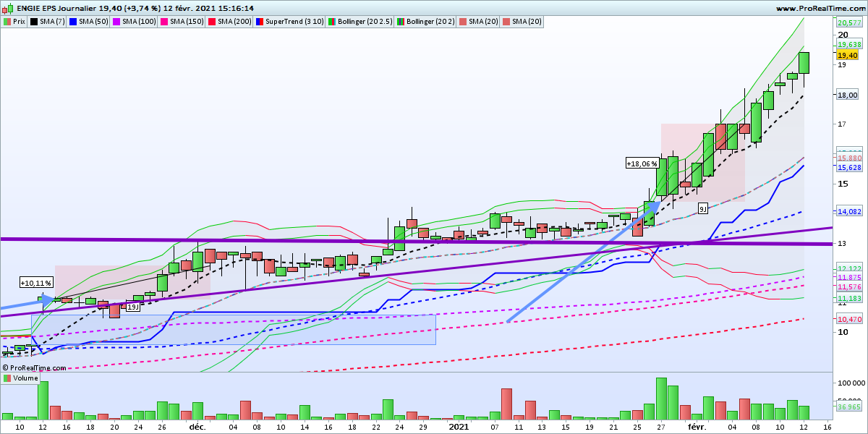This screenshot has height=434, width=868.
Task: Click the green axis label 19,638
Action: point(848,44)
